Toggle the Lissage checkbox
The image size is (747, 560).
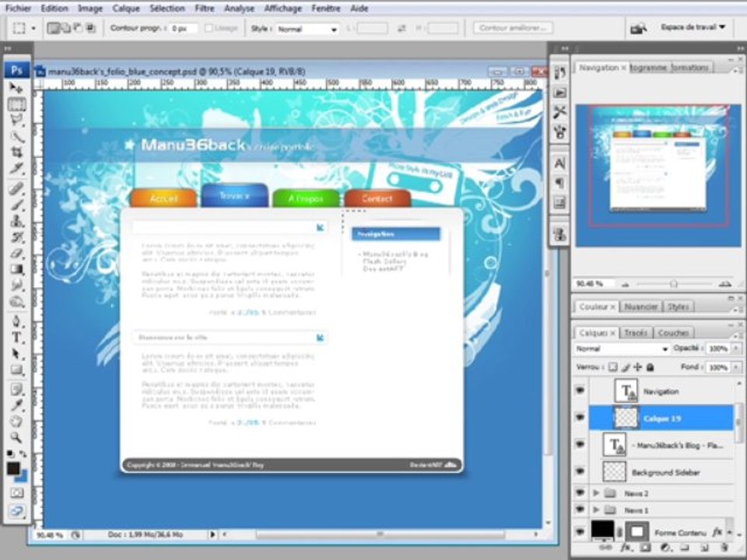[209, 28]
